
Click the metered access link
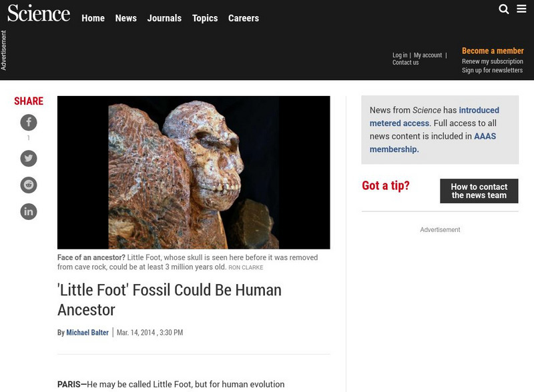pos(400,123)
